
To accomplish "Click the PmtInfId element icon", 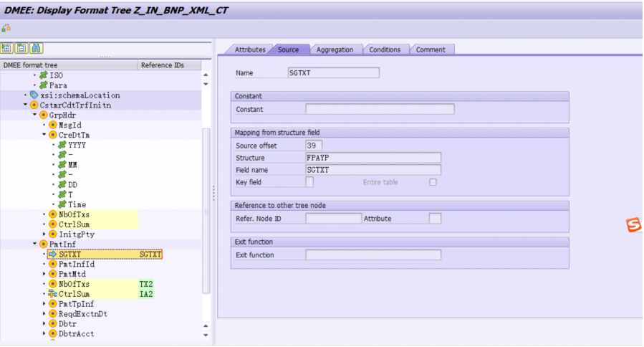I will coord(52,264).
